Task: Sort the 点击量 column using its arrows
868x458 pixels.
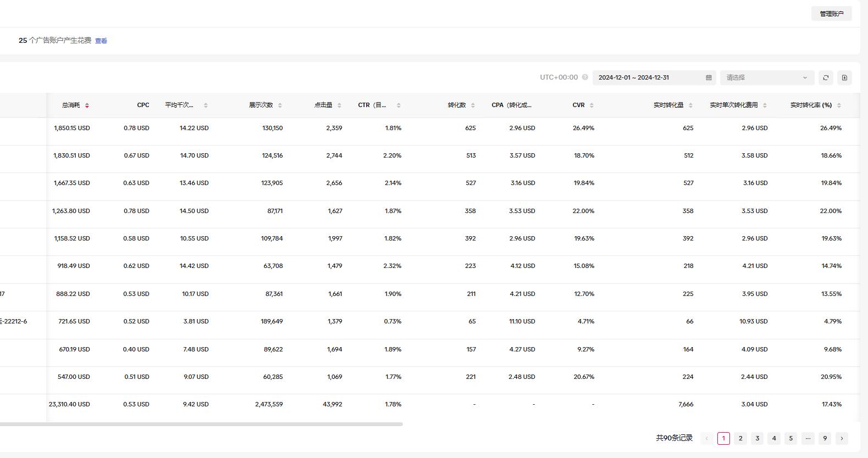Action: click(339, 105)
